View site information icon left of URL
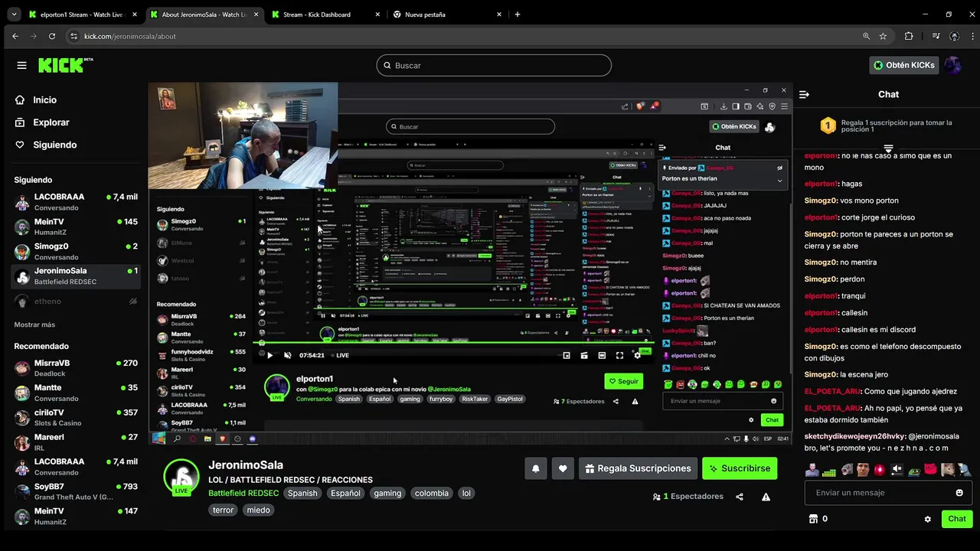This screenshot has width=980, height=551. [x=74, y=36]
